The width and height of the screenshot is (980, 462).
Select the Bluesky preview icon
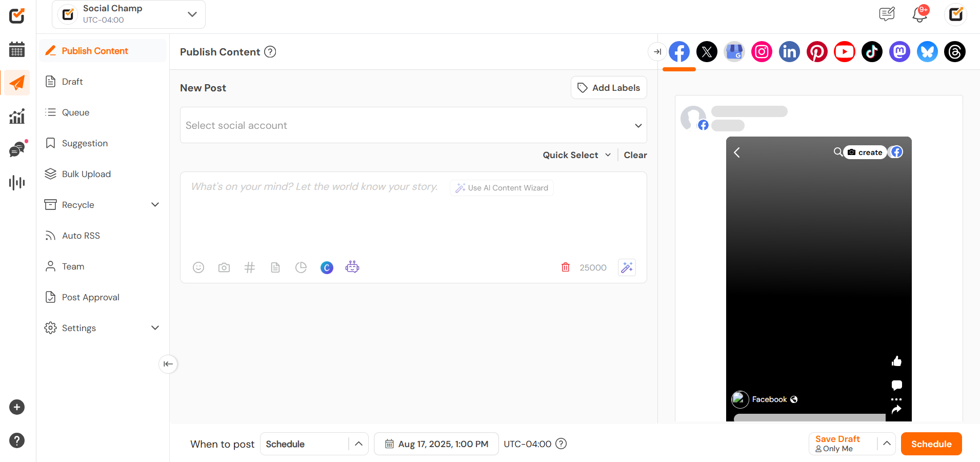[x=927, y=52]
